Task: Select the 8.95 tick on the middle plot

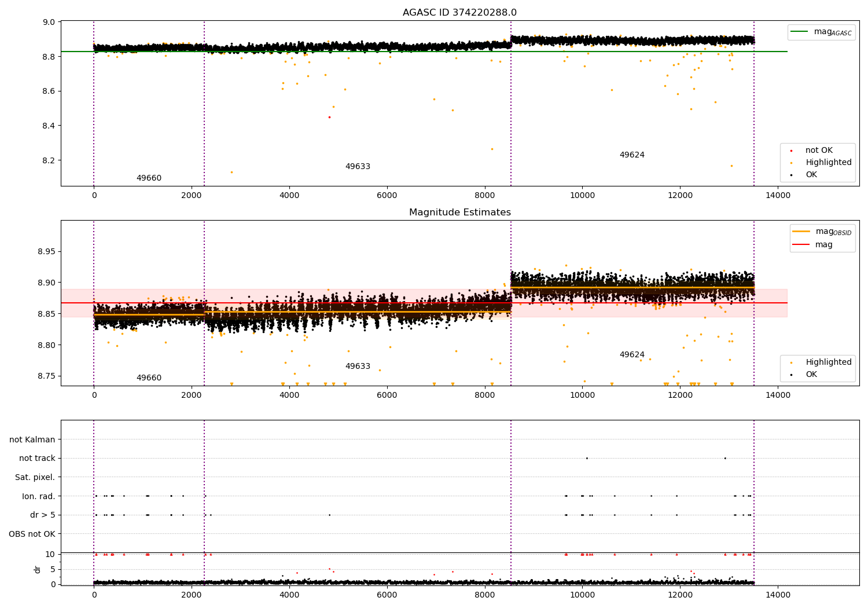Action: click(47, 252)
